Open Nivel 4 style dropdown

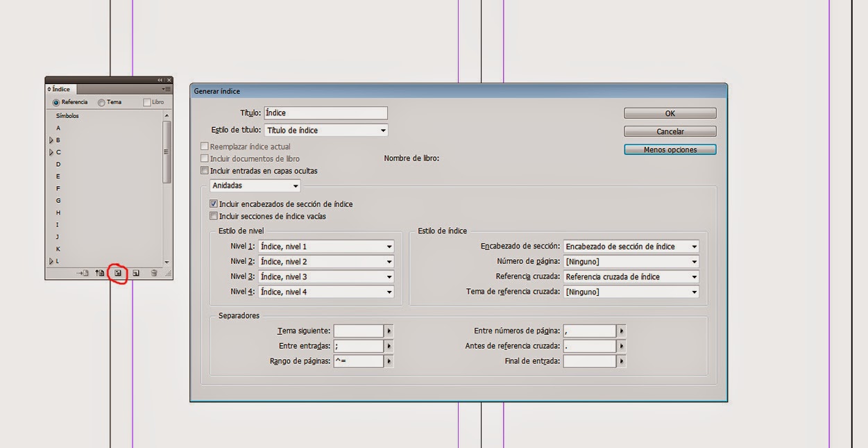coord(326,292)
